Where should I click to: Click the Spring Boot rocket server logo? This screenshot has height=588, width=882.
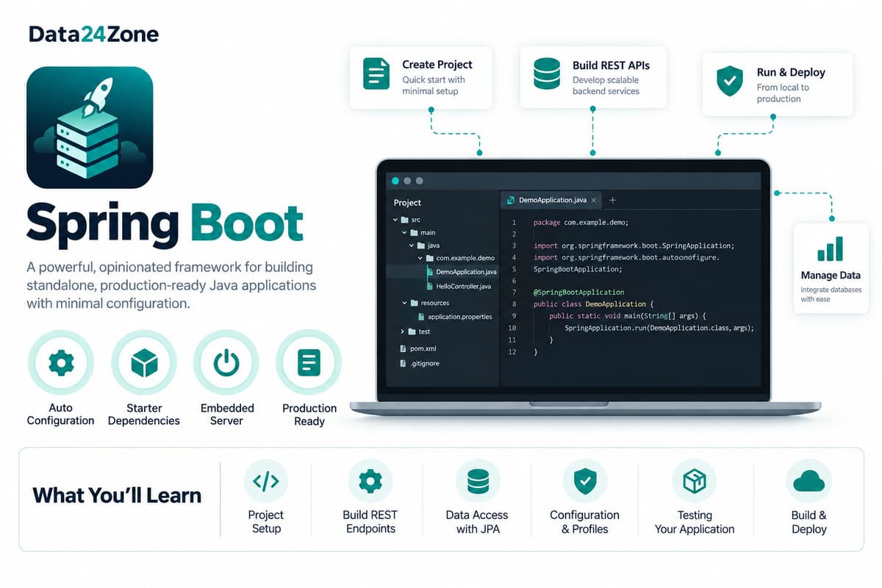point(90,128)
